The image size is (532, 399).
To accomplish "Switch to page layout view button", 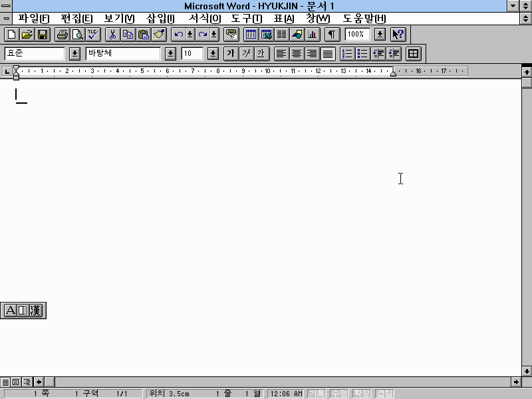I will click(x=15, y=382).
